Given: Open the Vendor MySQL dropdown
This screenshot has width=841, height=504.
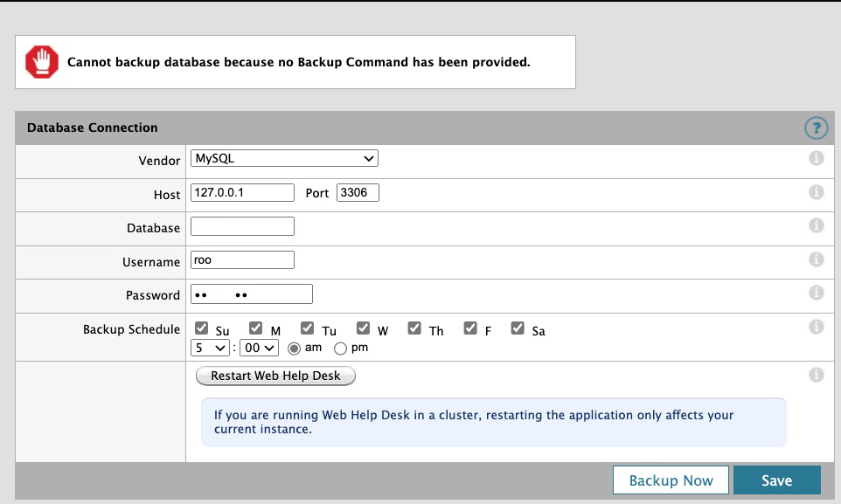Looking at the screenshot, I should [284, 159].
